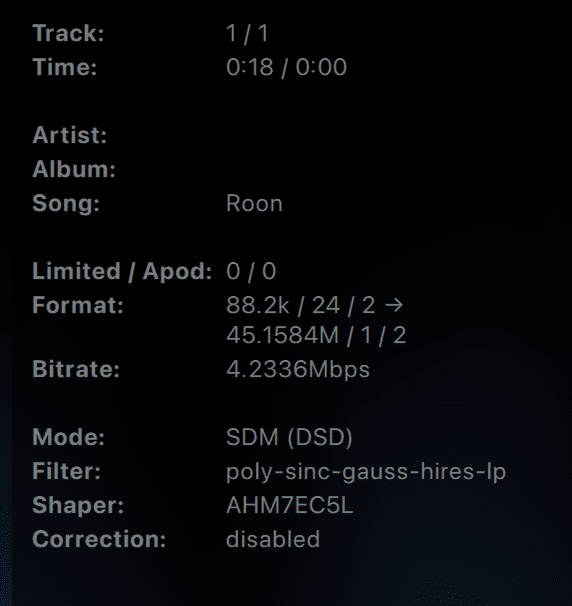Screen dimensions: 572x606
Task: Click shaper value AHM7EC5L
Action: [290, 506]
